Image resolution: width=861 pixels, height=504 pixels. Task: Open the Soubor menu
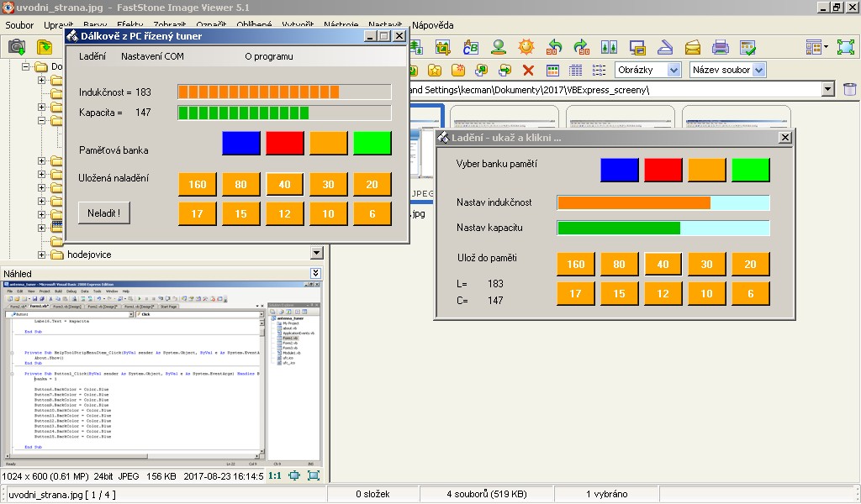[19, 25]
